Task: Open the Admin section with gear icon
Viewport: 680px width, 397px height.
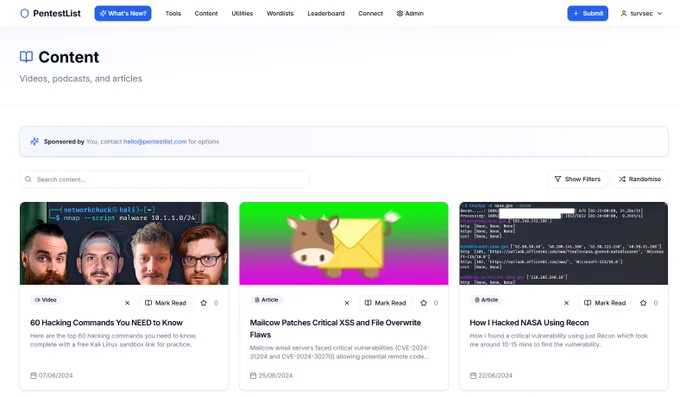Action: point(410,13)
